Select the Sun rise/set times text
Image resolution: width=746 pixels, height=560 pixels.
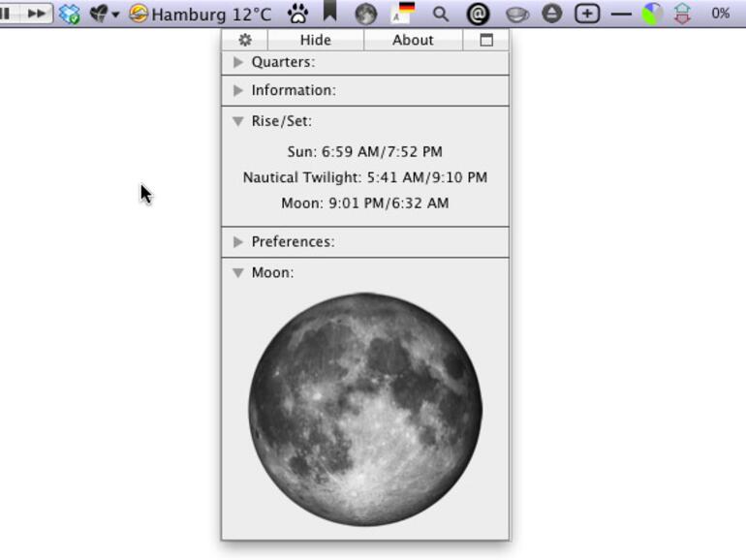pyautogui.click(x=365, y=152)
